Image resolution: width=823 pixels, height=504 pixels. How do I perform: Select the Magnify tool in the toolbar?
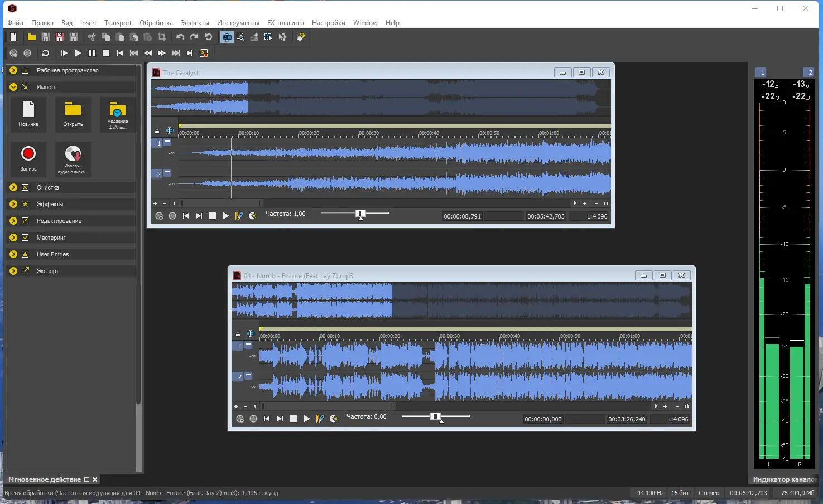[240, 37]
